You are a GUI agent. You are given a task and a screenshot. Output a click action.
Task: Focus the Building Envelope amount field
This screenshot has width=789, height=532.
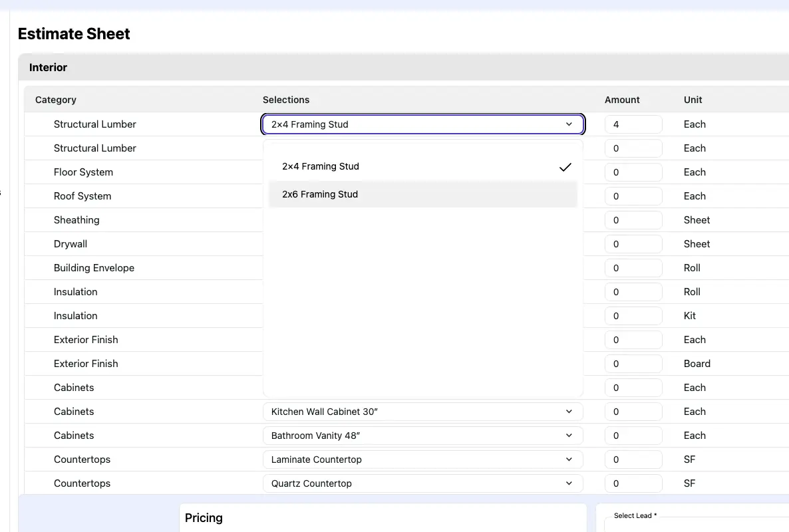tap(633, 268)
